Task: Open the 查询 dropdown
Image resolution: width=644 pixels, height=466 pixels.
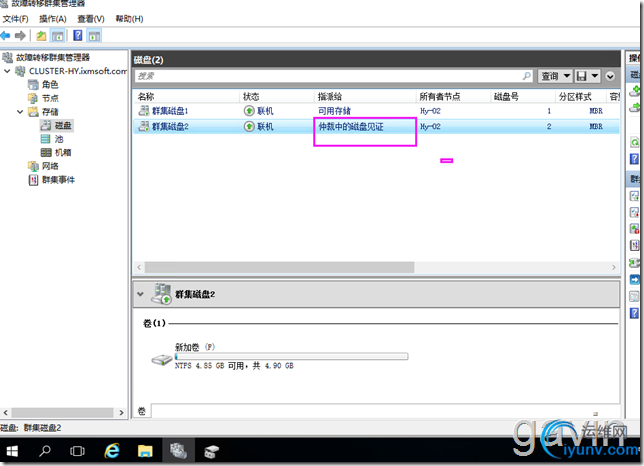Action: [x=555, y=76]
